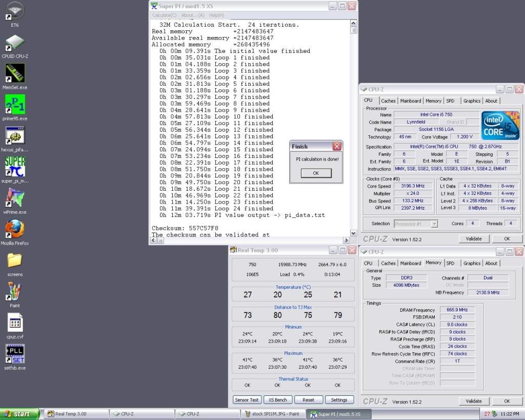This screenshot has height=420, width=525.
Task: Switch to first CPU-Z taskbar button
Action: (x=142, y=414)
